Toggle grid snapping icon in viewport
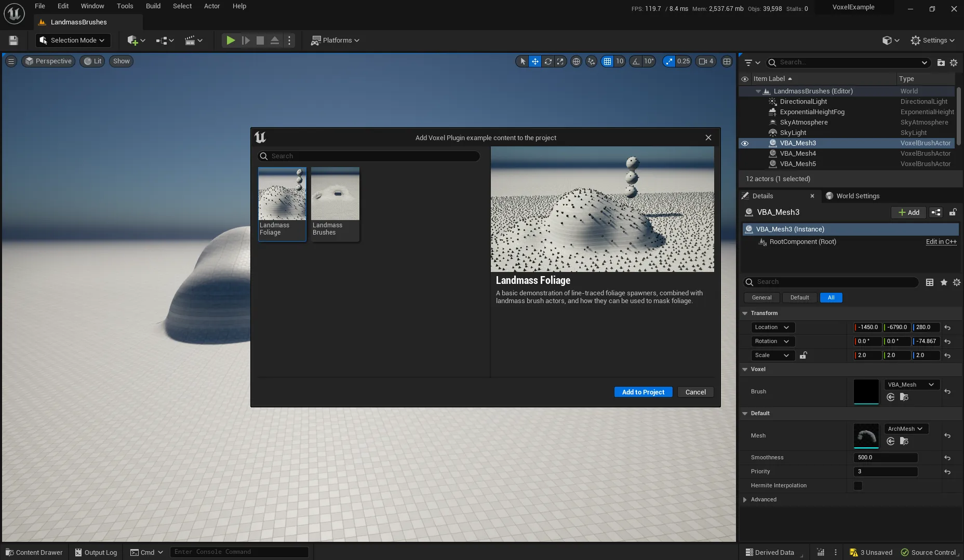Screen dimensions: 964x560 (x=607, y=61)
